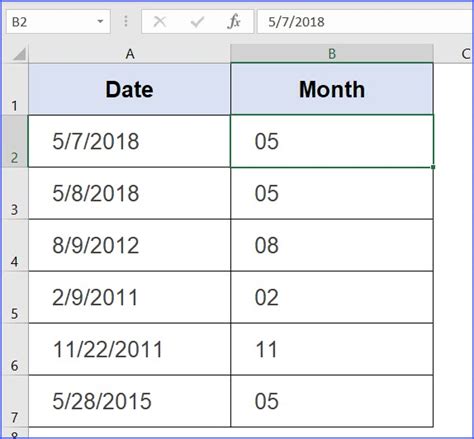Select column A header
The height and width of the screenshot is (439, 474).
click(130, 54)
